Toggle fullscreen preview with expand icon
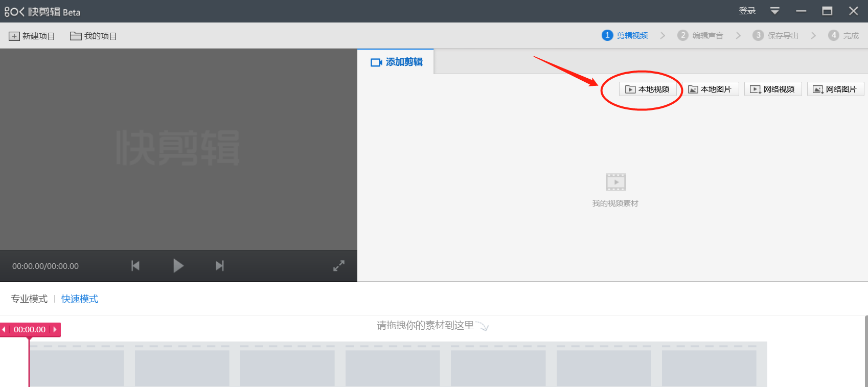868x387 pixels. 339,266
